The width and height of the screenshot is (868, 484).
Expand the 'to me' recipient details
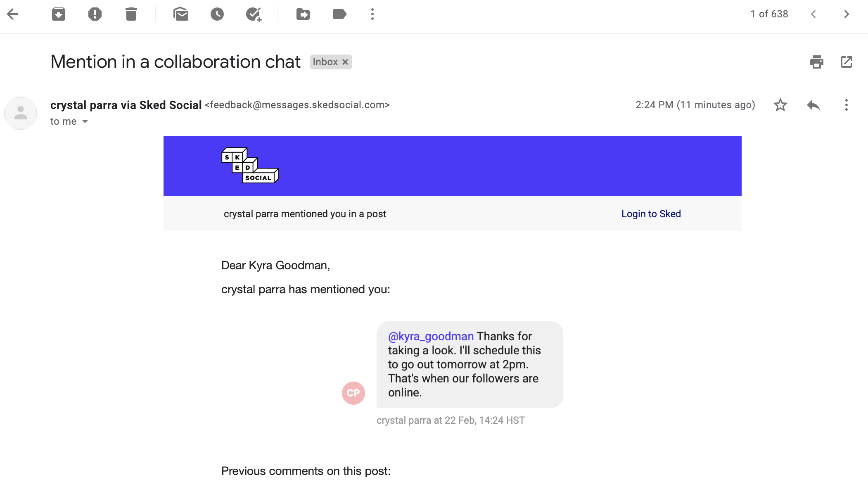tap(85, 121)
